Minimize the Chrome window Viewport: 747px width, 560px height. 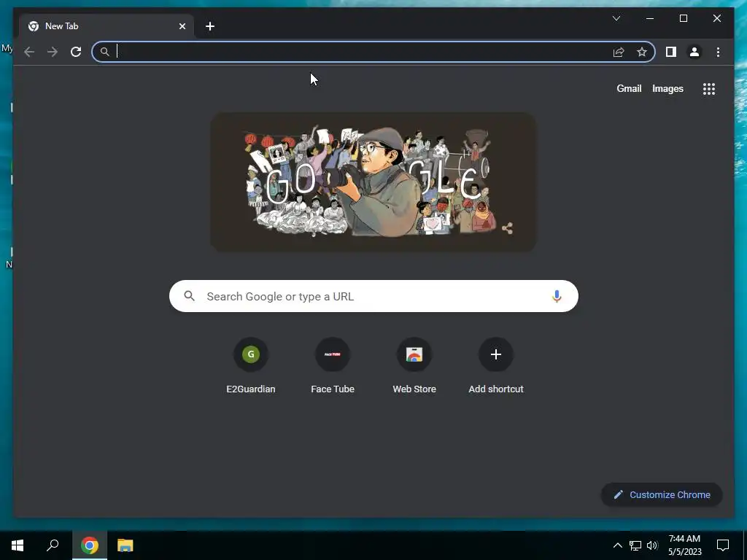coord(650,18)
